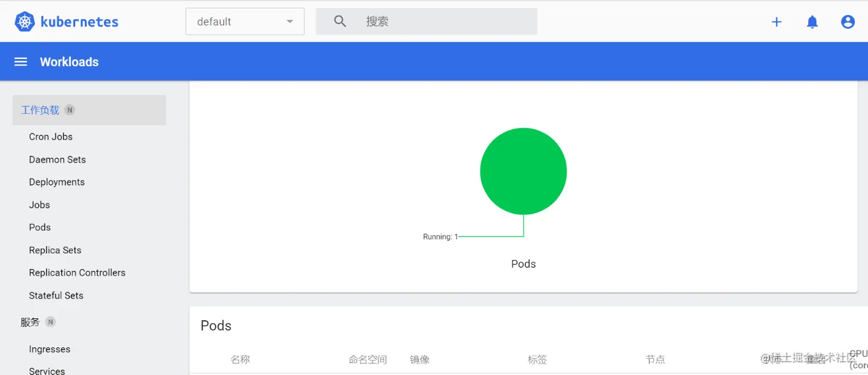The width and height of the screenshot is (868, 375).
Task: Open Jobs in sidebar
Action: pos(39,205)
